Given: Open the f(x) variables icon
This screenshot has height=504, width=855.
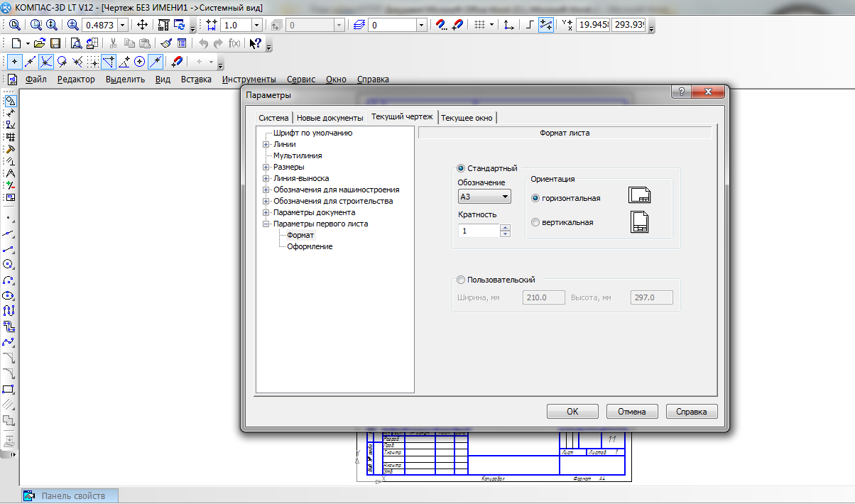Looking at the screenshot, I should 234,43.
